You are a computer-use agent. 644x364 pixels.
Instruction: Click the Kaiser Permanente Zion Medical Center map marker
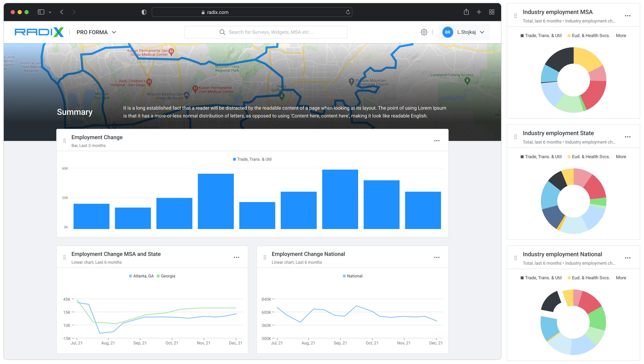(x=195, y=89)
